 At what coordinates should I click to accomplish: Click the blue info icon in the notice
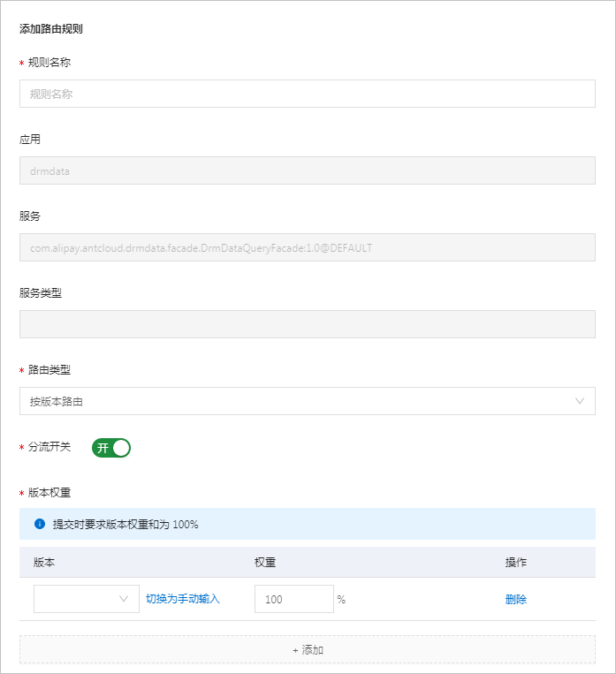pos(40,524)
